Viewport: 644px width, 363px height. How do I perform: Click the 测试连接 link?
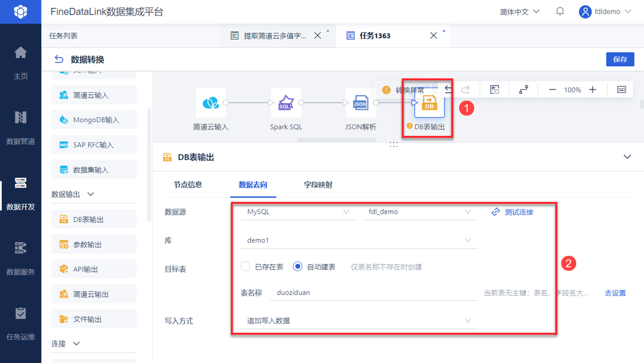pos(512,212)
